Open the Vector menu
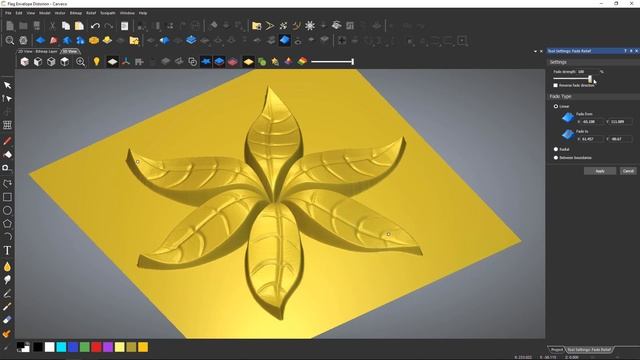640x360 pixels. 60,13
